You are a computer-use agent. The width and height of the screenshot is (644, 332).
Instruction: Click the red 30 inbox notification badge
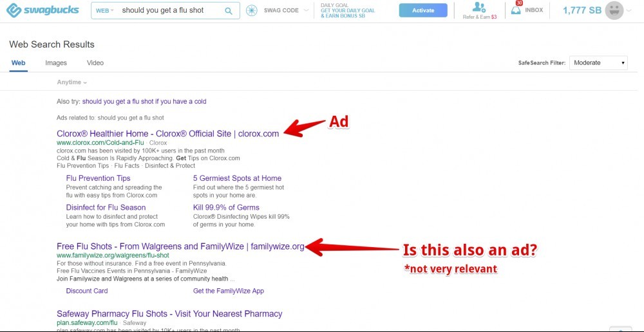[519, 3]
